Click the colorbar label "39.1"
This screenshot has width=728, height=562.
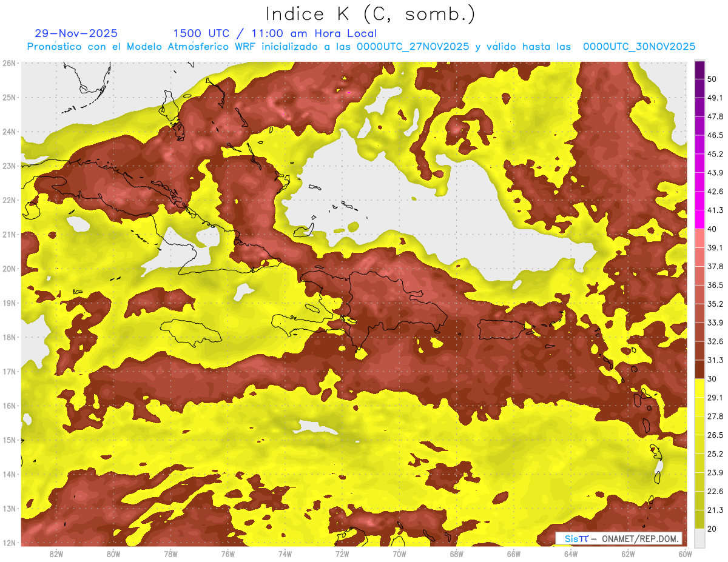[716, 247]
